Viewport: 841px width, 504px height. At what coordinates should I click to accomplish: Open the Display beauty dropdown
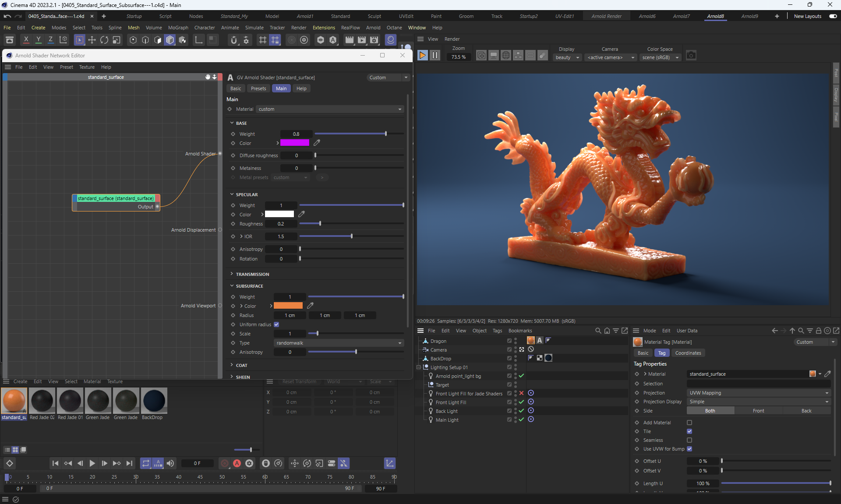(567, 57)
